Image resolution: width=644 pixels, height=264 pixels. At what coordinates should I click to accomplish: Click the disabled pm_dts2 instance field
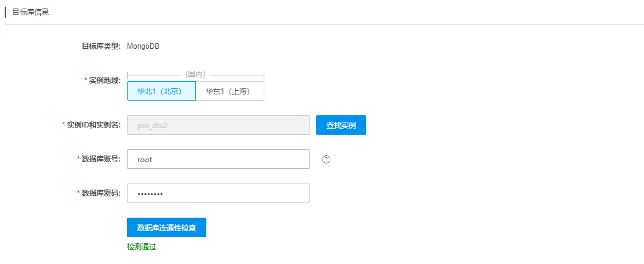tap(219, 125)
